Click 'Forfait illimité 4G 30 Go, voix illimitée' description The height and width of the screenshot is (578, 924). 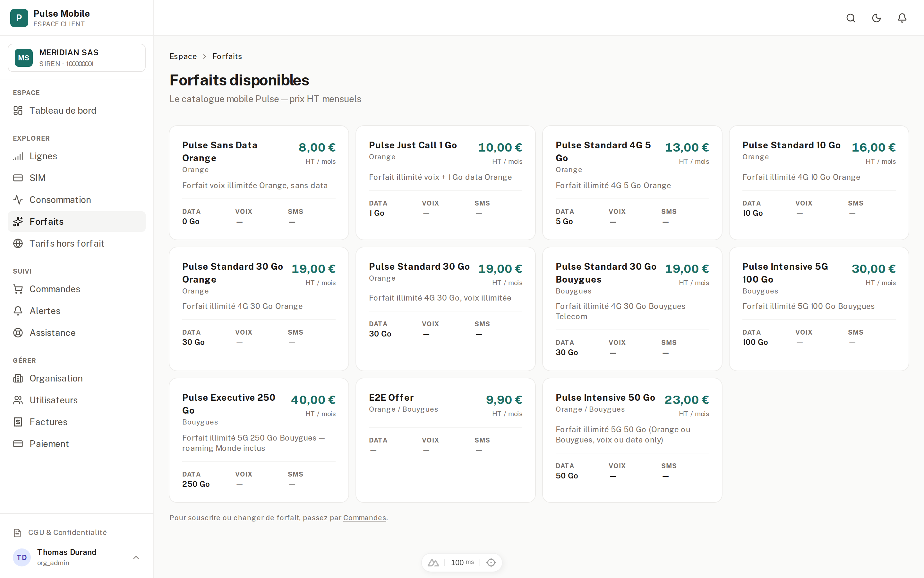click(x=440, y=298)
